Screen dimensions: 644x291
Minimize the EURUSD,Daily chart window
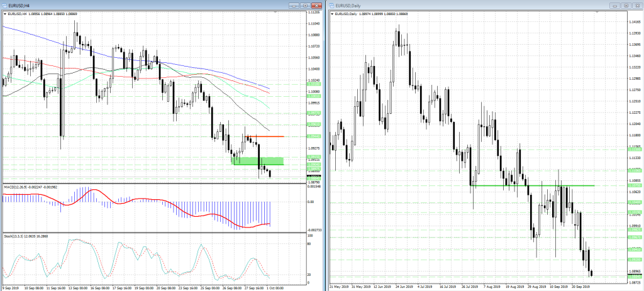click(x=616, y=5)
